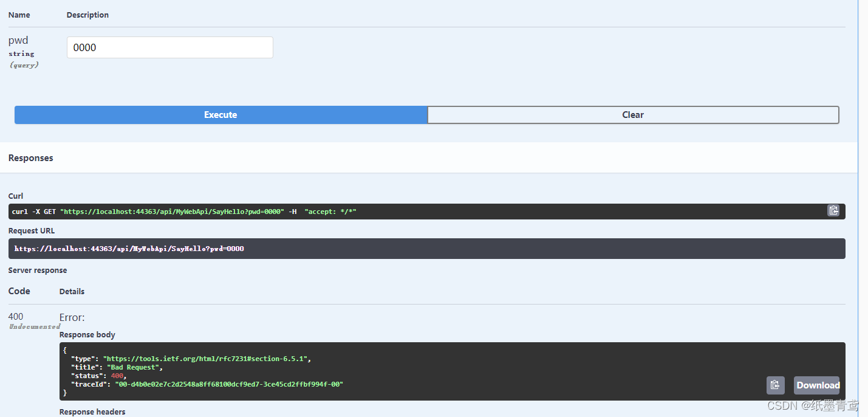Image resolution: width=868 pixels, height=417 pixels.
Task: Click the status 400 value in JSON
Action: (117, 376)
